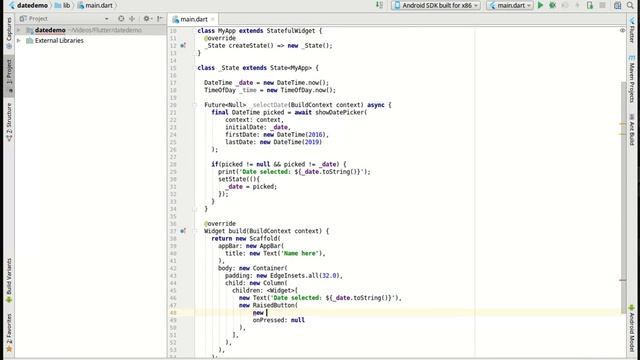Click the greyed-out icon right of the Debug bug
The image size is (640, 360).
coord(565,5)
